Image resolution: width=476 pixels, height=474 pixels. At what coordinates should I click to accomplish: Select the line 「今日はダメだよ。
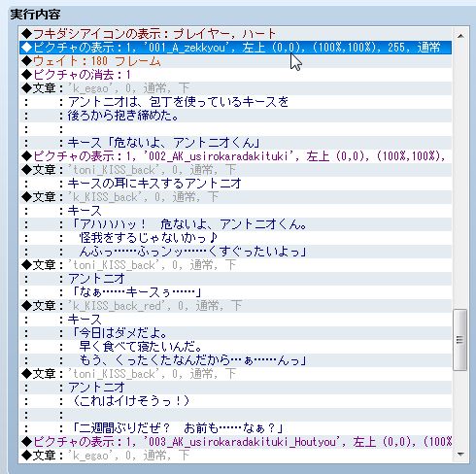(x=236, y=333)
